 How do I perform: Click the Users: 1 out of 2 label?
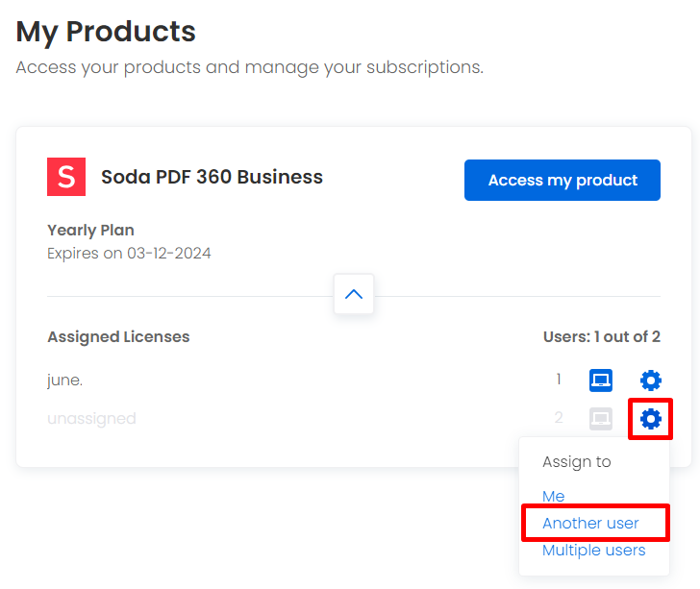[601, 336]
